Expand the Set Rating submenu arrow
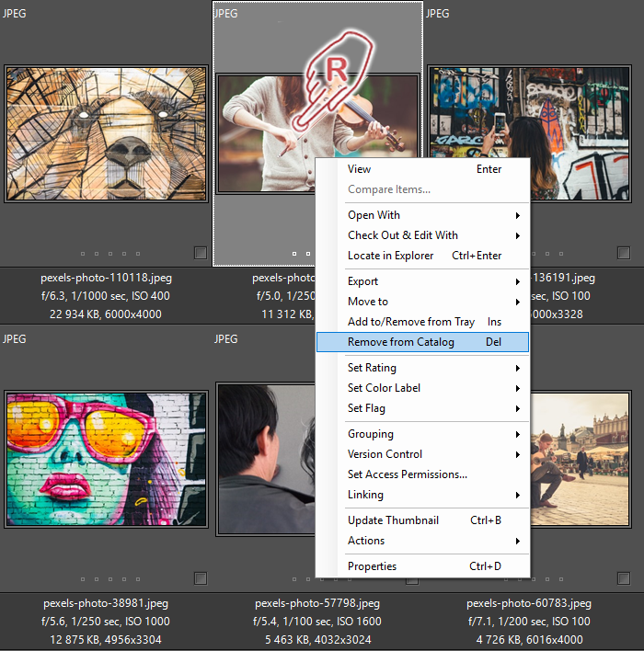The height and width of the screenshot is (651, 644). tap(518, 369)
